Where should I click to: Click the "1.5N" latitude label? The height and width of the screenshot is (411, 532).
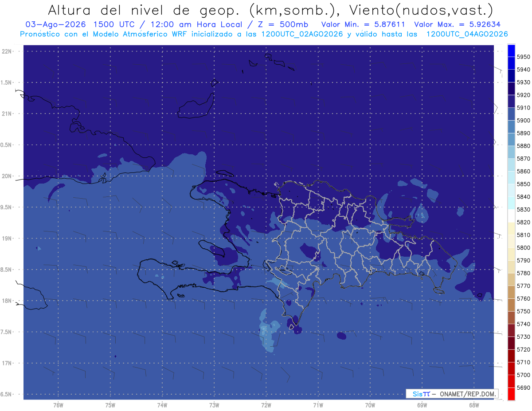(6, 82)
